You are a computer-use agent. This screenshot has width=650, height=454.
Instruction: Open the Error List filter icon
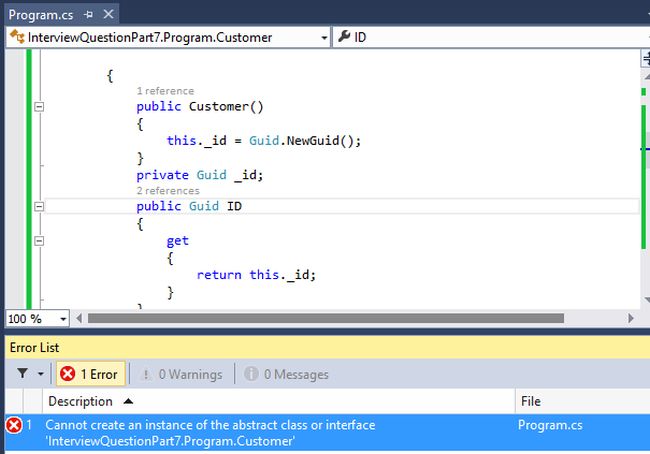coord(23,374)
